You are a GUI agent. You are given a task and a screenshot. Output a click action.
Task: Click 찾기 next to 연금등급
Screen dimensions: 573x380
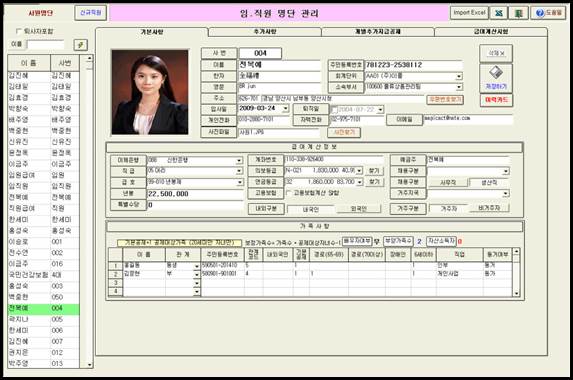(x=374, y=182)
